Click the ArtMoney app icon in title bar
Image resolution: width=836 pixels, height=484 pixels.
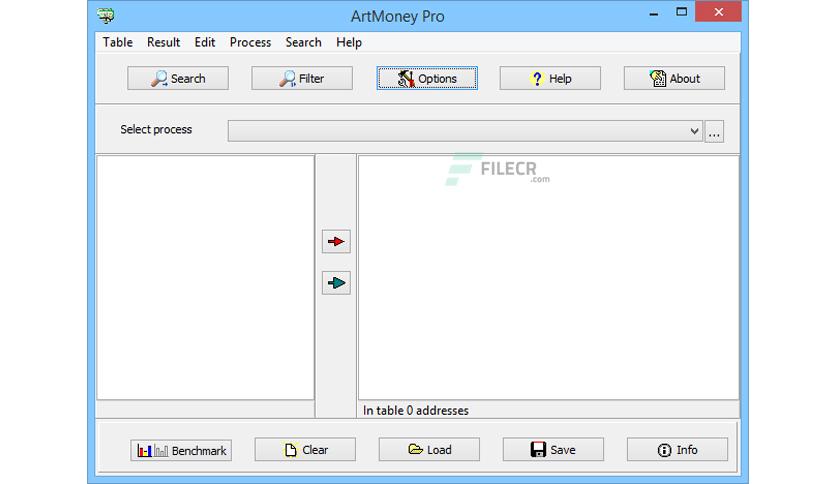(x=106, y=15)
